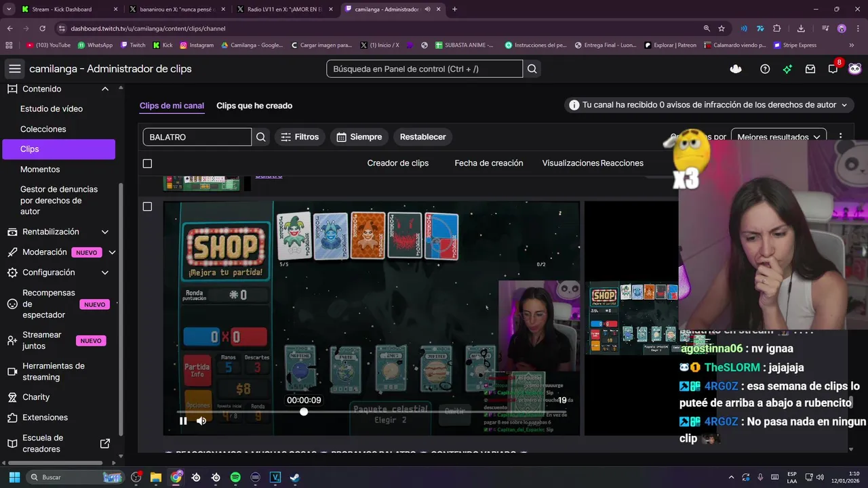Sort by Fecha de creación column header

coord(489,163)
